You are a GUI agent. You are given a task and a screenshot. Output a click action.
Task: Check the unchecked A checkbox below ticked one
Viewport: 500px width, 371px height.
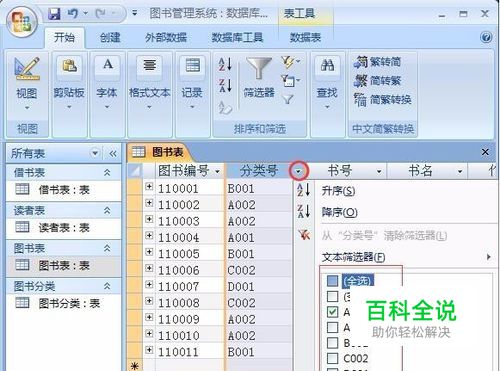pyautogui.click(x=332, y=327)
